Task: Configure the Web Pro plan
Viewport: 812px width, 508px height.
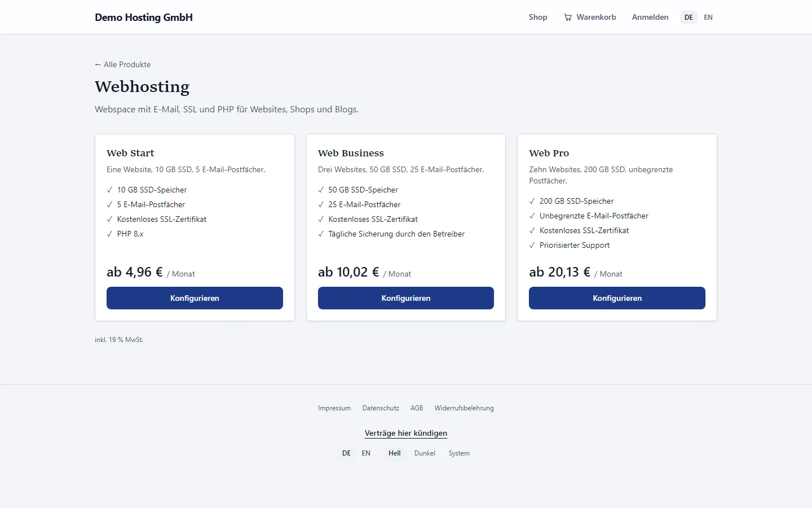Action: [617, 298]
